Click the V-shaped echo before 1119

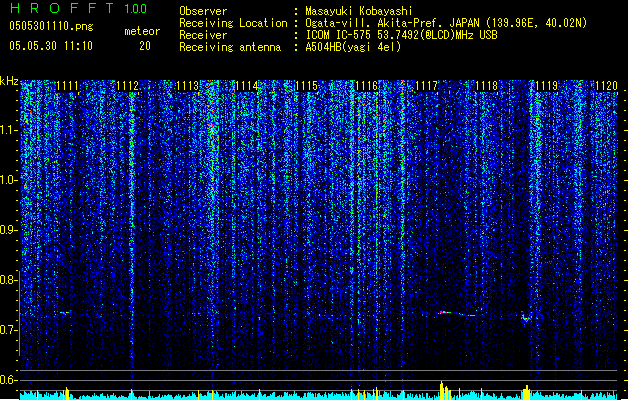click(525, 317)
